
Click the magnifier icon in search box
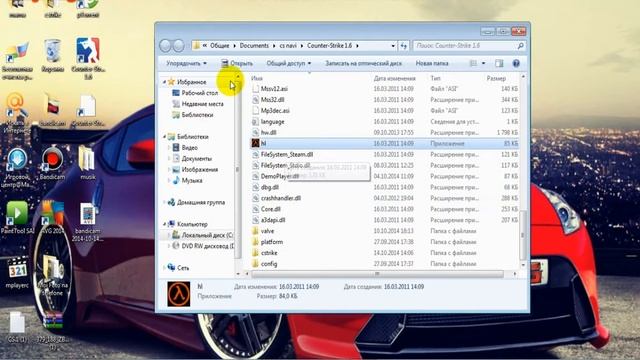(520, 46)
